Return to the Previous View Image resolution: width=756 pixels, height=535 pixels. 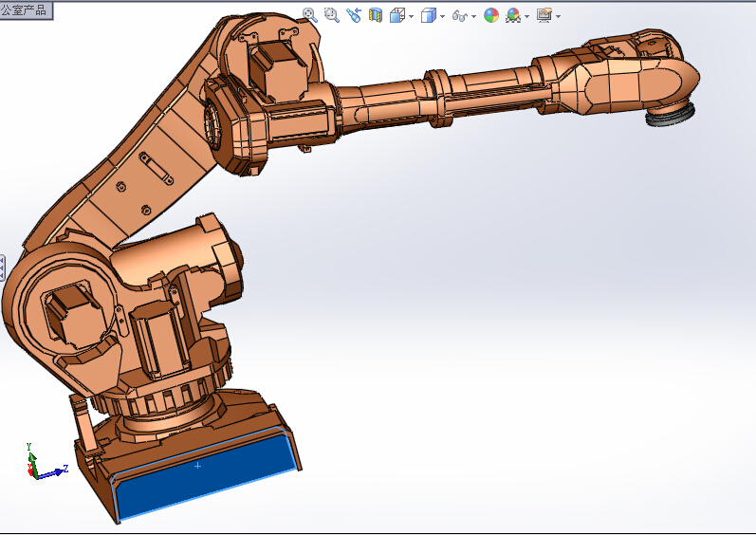[x=354, y=15]
